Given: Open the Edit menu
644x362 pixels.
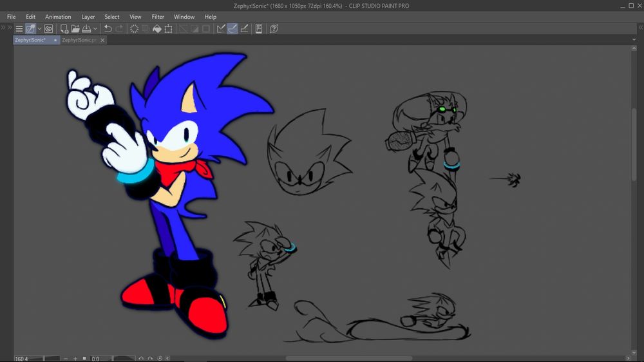Looking at the screenshot, I should click(x=30, y=17).
